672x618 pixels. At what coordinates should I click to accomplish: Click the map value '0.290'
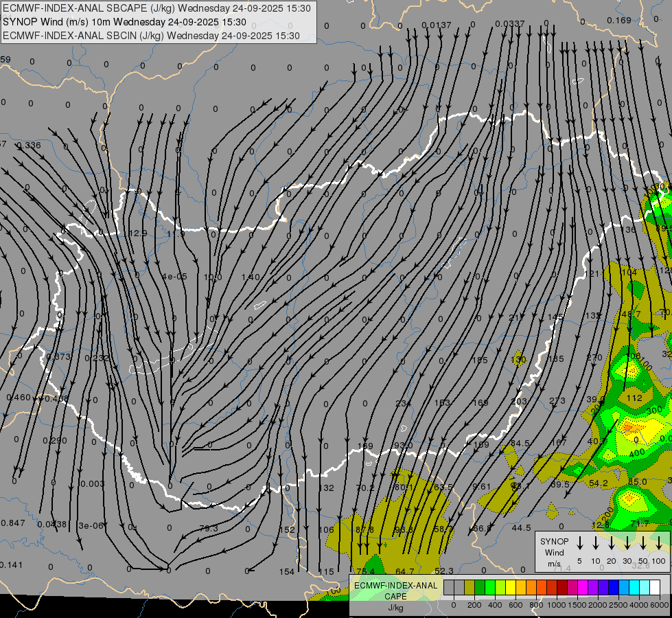coord(55,440)
